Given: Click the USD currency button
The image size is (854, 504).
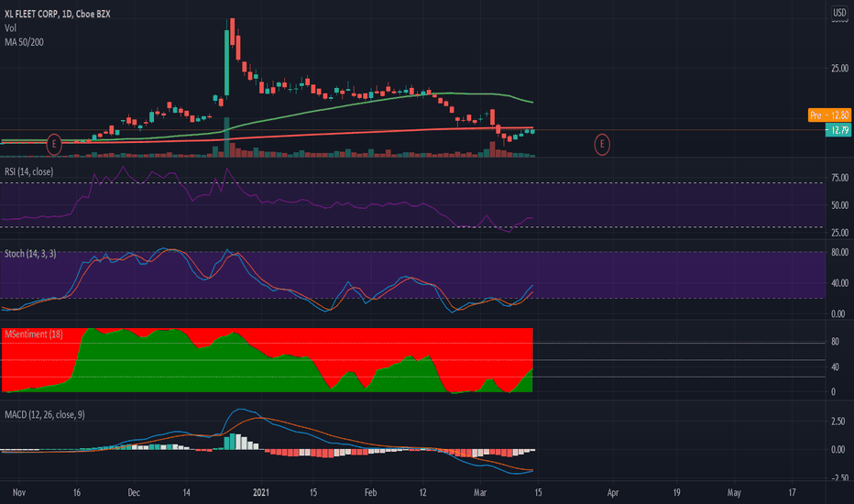Looking at the screenshot, I should (x=839, y=12).
